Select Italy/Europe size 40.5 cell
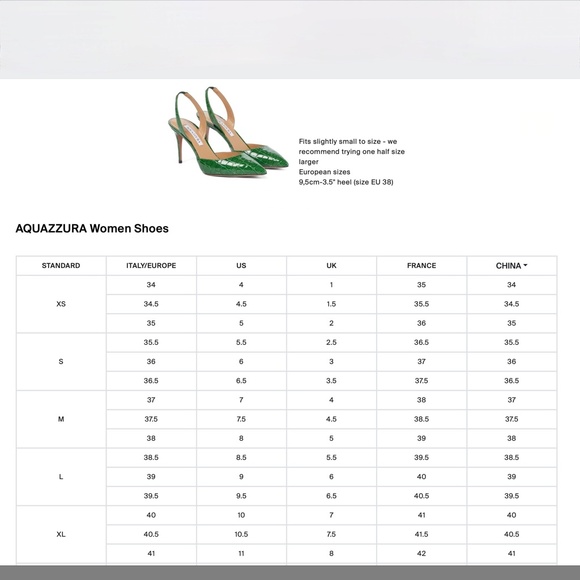The image size is (580, 580). [x=151, y=535]
